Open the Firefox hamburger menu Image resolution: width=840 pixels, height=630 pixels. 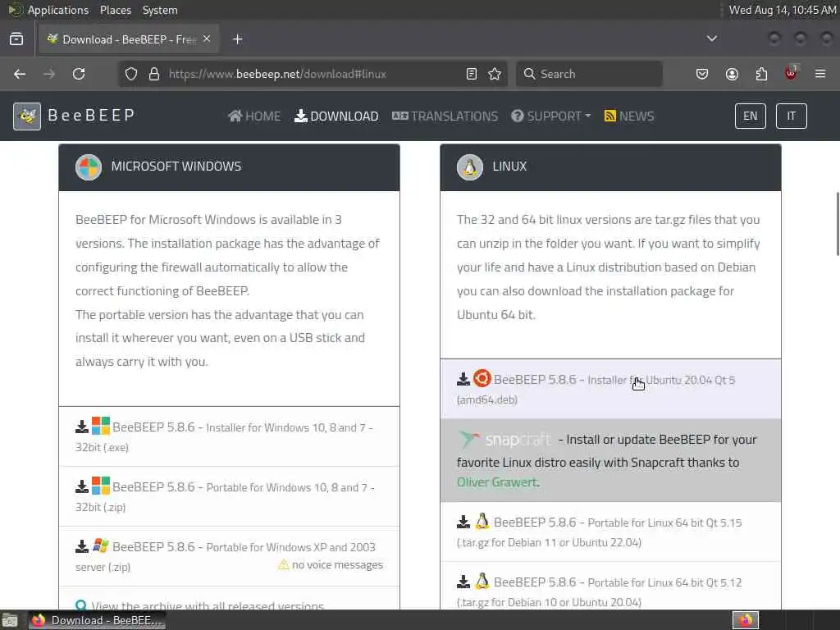pyautogui.click(x=820, y=74)
